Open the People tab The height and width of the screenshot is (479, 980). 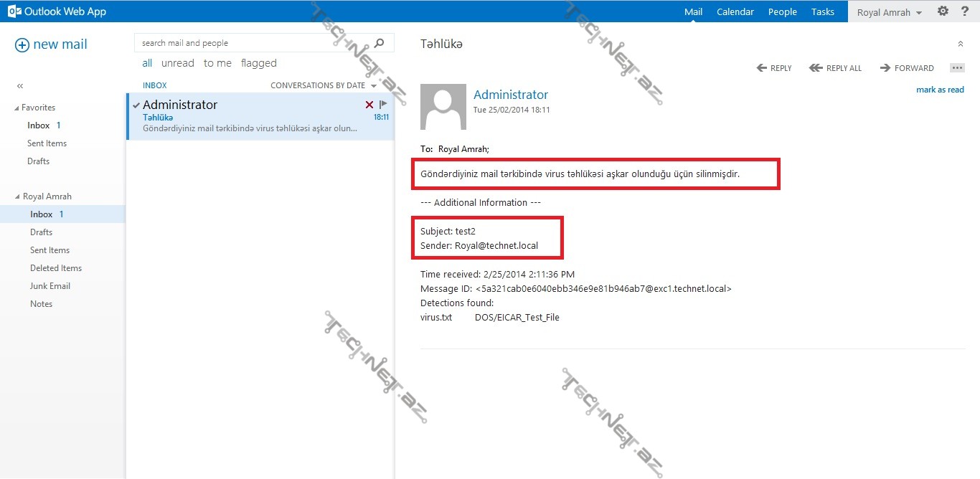pos(782,11)
